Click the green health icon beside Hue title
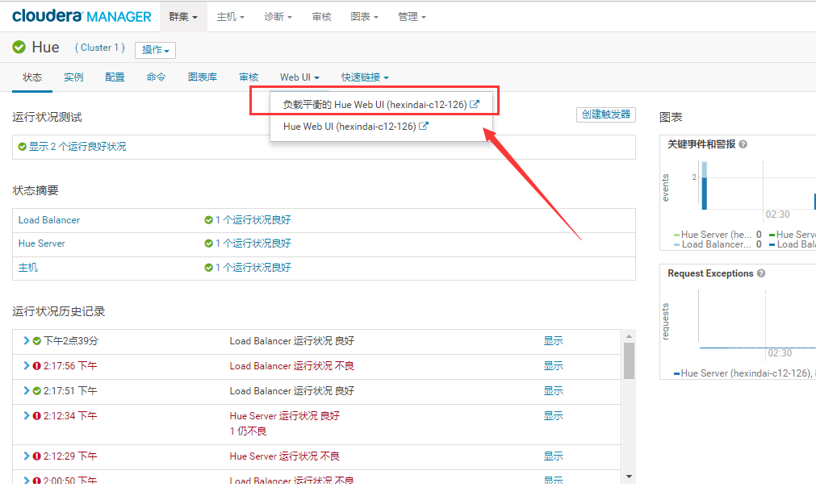Image resolution: width=816 pixels, height=504 pixels. coord(17,47)
